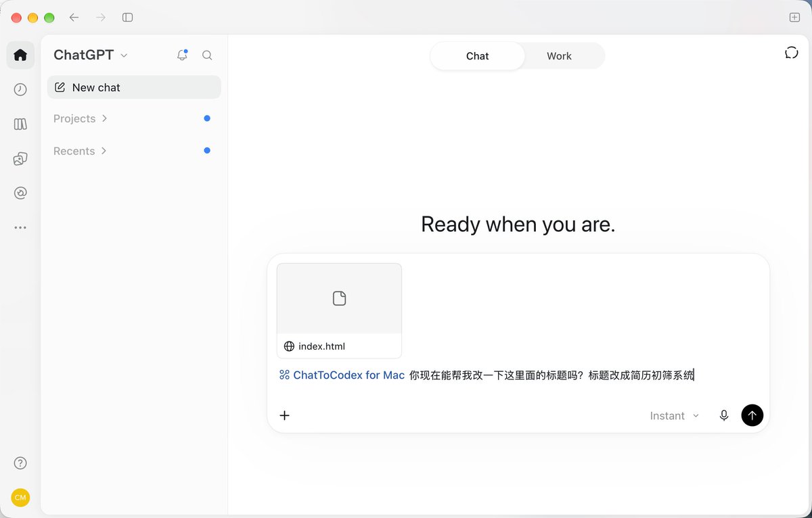Viewport: 812px width, 518px height.
Task: Go back with the left arrow
Action: (74, 18)
